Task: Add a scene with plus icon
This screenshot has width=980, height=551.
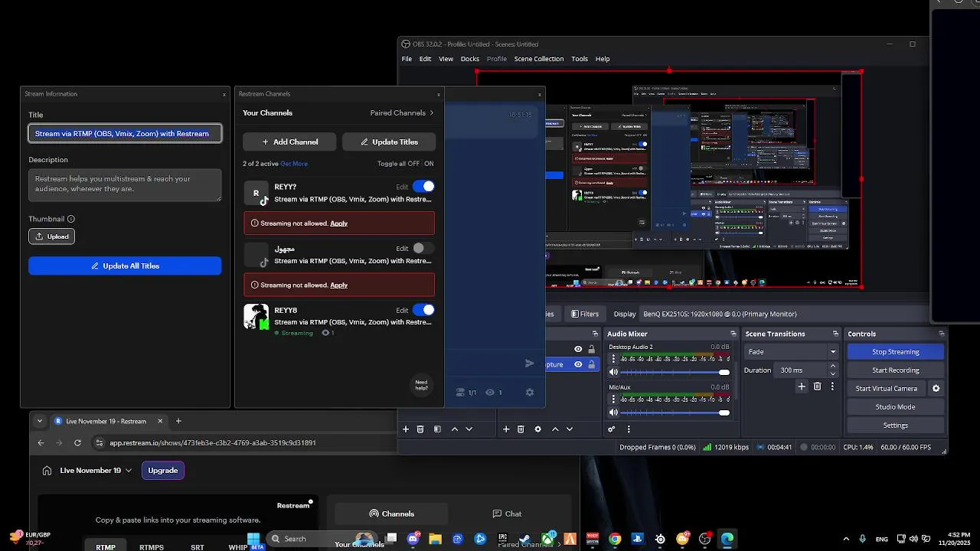Action: point(406,429)
